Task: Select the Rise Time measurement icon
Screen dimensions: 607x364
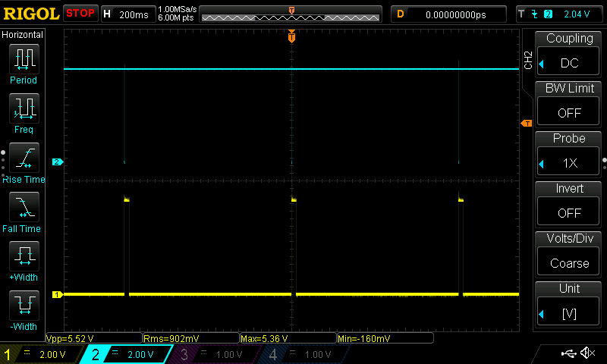Action: (24, 158)
